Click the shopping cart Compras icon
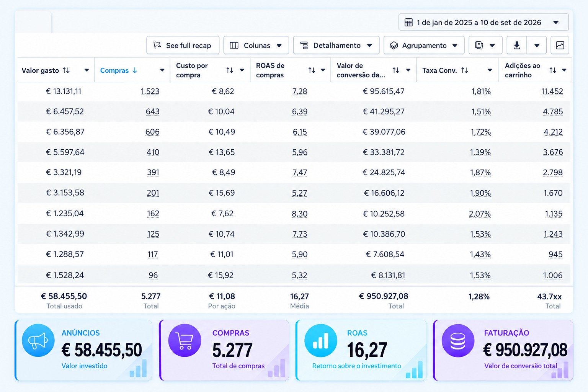Screen dimensions: 588x392 point(185,340)
